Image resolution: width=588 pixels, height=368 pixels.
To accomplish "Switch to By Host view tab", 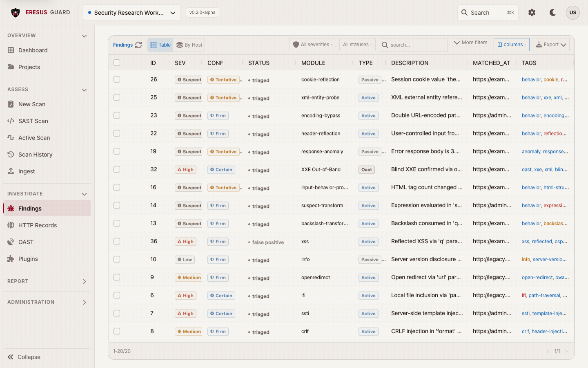I will pyautogui.click(x=189, y=45).
